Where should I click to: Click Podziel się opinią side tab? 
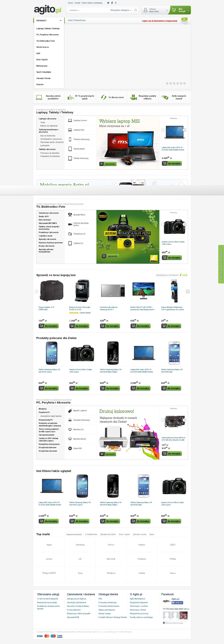pyautogui.click(x=221, y=264)
